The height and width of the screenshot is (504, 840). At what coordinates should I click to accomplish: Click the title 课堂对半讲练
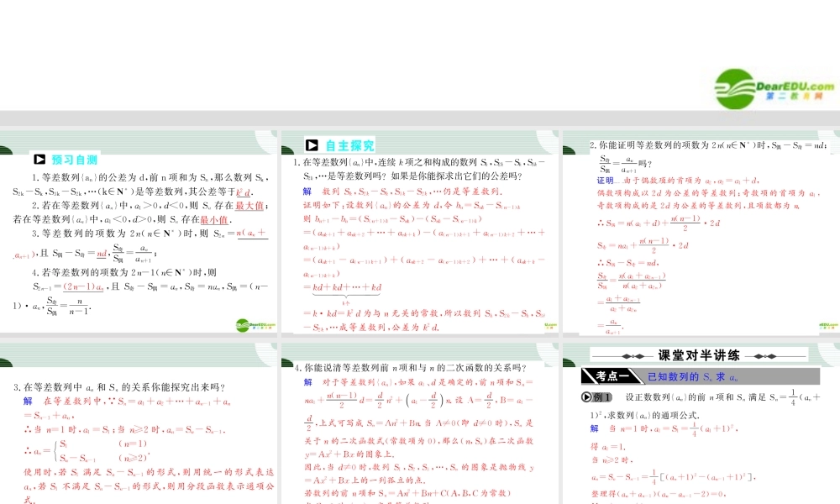click(x=699, y=355)
